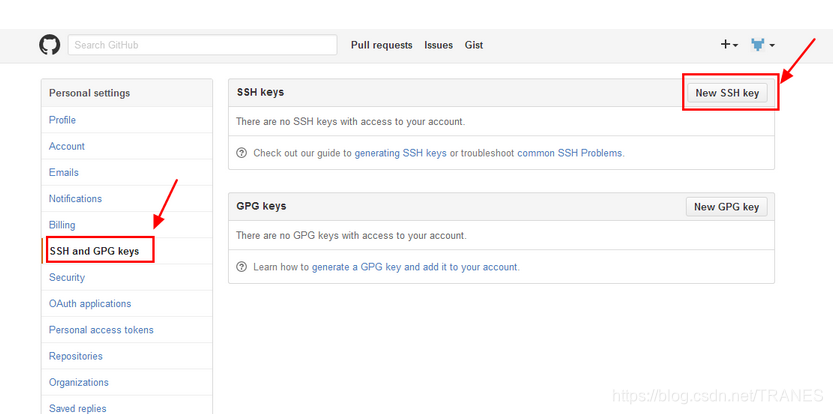Image resolution: width=833 pixels, height=414 pixels.
Task: Open Issues in the header
Action: pos(438,45)
